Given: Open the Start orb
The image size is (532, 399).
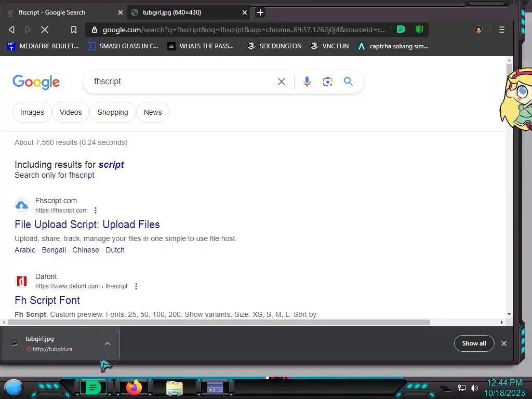Looking at the screenshot, I should (14, 388).
